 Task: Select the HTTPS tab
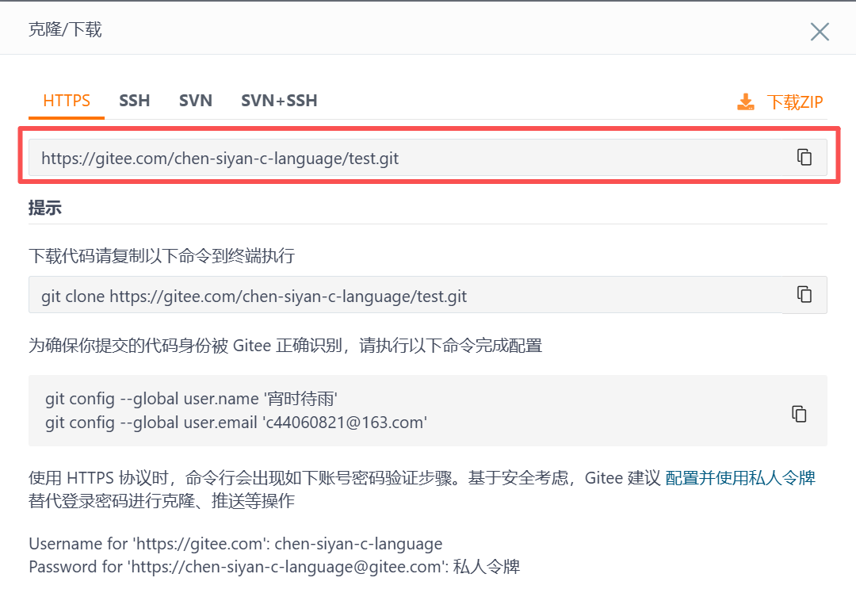[67, 101]
